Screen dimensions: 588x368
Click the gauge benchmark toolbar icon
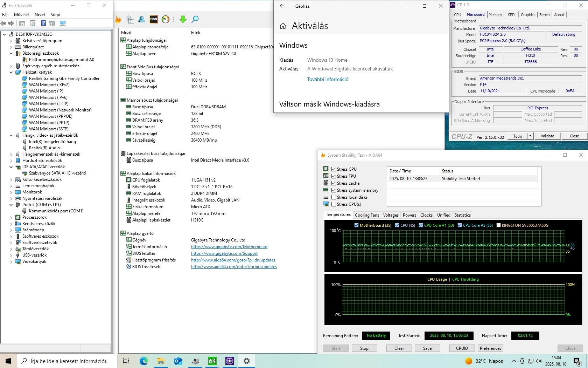pyautogui.click(x=166, y=19)
